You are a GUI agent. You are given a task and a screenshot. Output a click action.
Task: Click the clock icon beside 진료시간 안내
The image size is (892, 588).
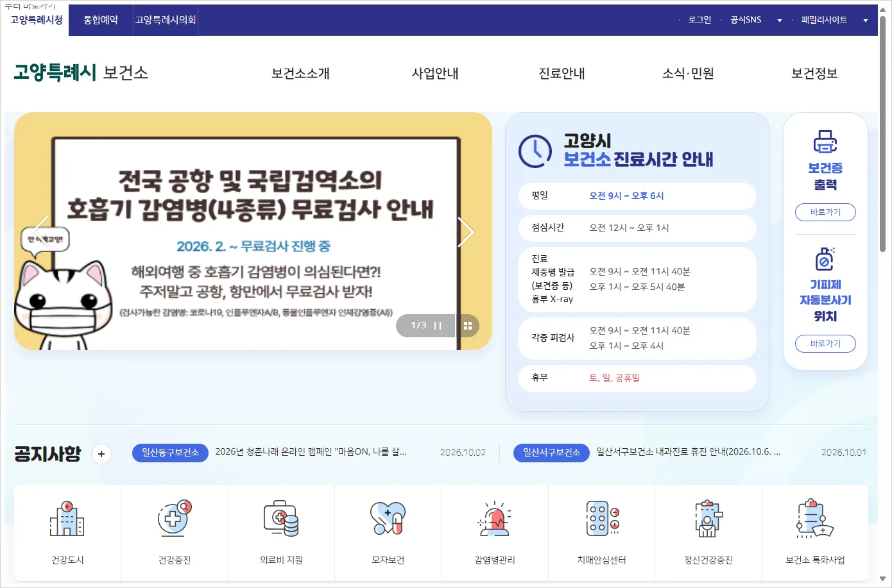[x=535, y=151]
